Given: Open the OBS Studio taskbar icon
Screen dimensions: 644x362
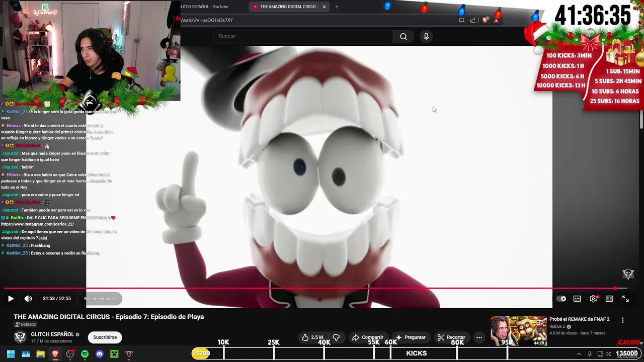Looking at the screenshot, I should coord(70,354).
